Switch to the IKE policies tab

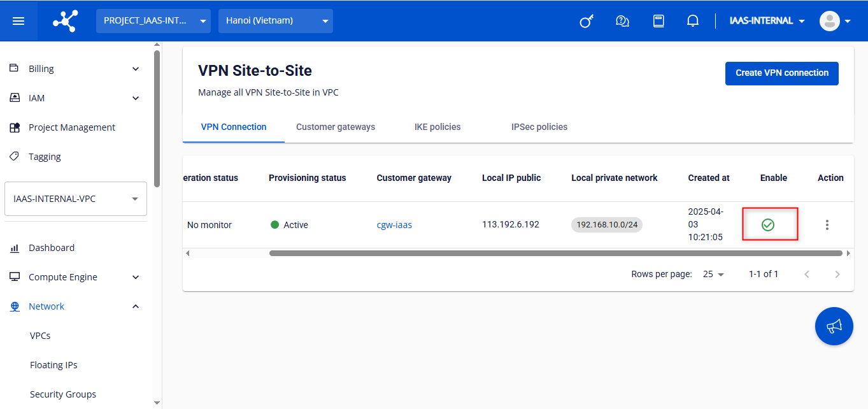[438, 127]
